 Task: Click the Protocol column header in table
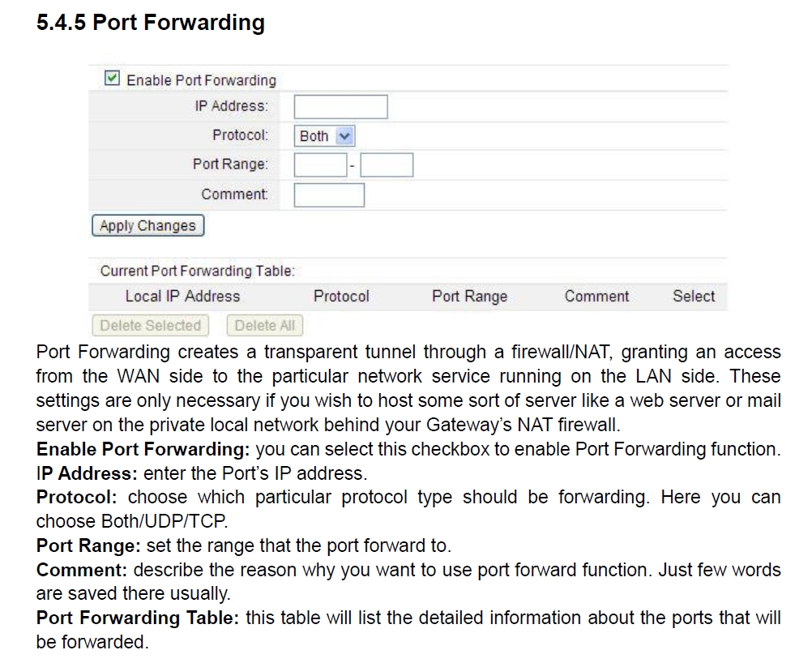[341, 297]
